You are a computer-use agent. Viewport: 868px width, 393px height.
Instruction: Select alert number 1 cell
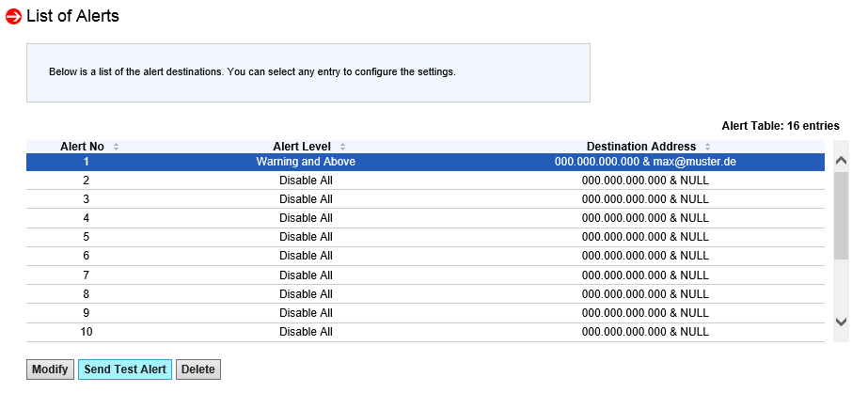tap(86, 162)
